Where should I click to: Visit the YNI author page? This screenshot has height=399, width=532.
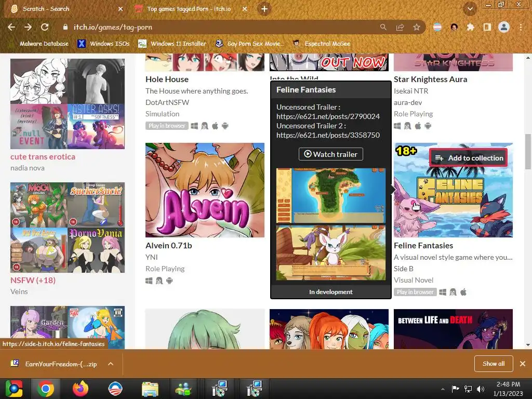[x=151, y=257]
